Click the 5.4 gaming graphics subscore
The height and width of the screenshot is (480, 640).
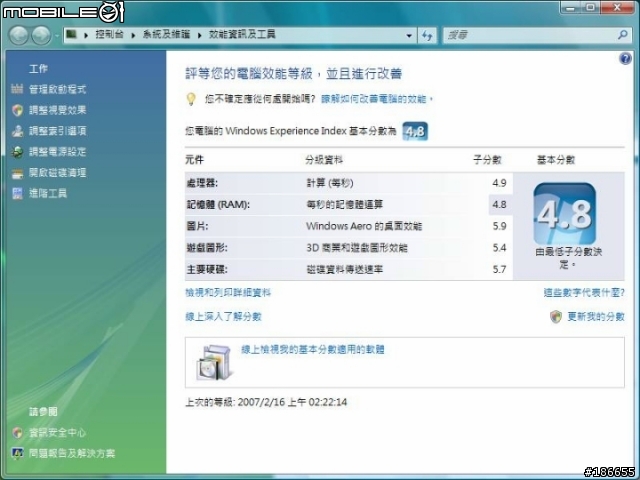click(x=499, y=248)
